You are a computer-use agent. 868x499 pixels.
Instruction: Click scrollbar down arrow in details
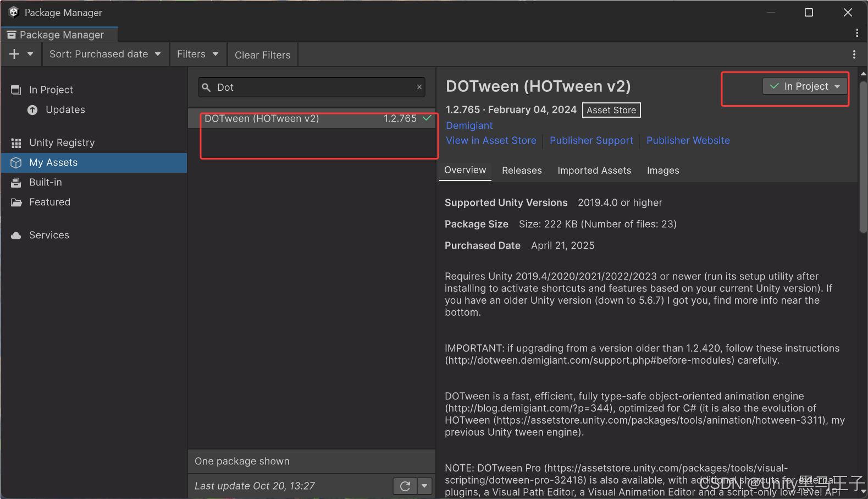[863, 492]
